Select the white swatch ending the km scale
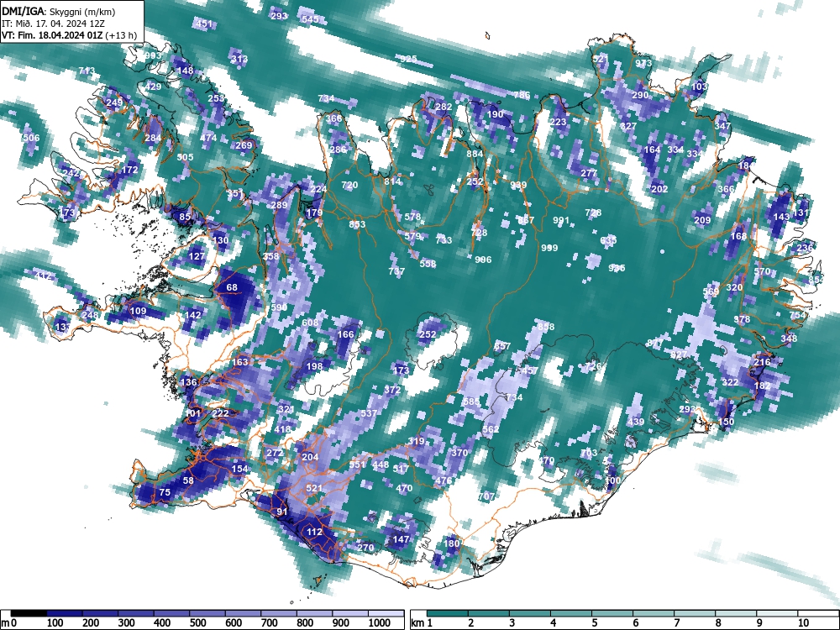This screenshot has width=840, height=630. 818,613
